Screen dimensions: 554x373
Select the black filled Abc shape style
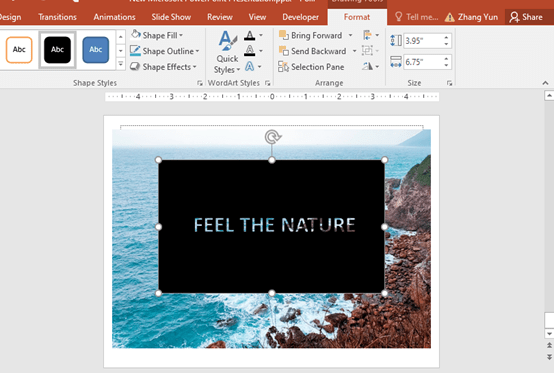57,50
